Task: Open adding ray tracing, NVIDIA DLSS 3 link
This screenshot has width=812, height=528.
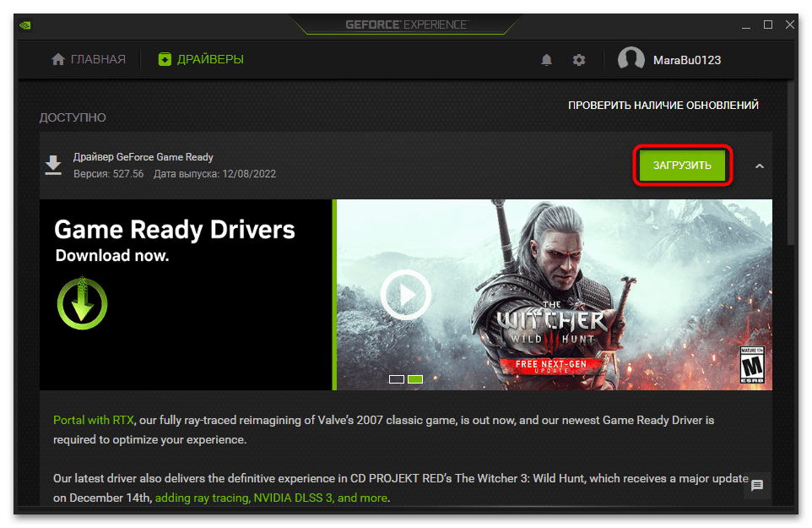Action: [271, 498]
